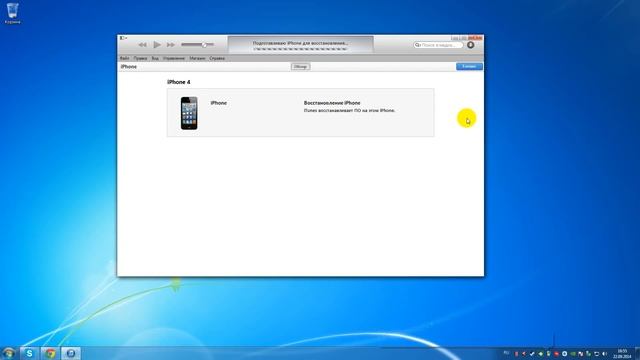Open the Windows Start menu
The width and height of the screenshot is (640, 360).
(x=9, y=353)
